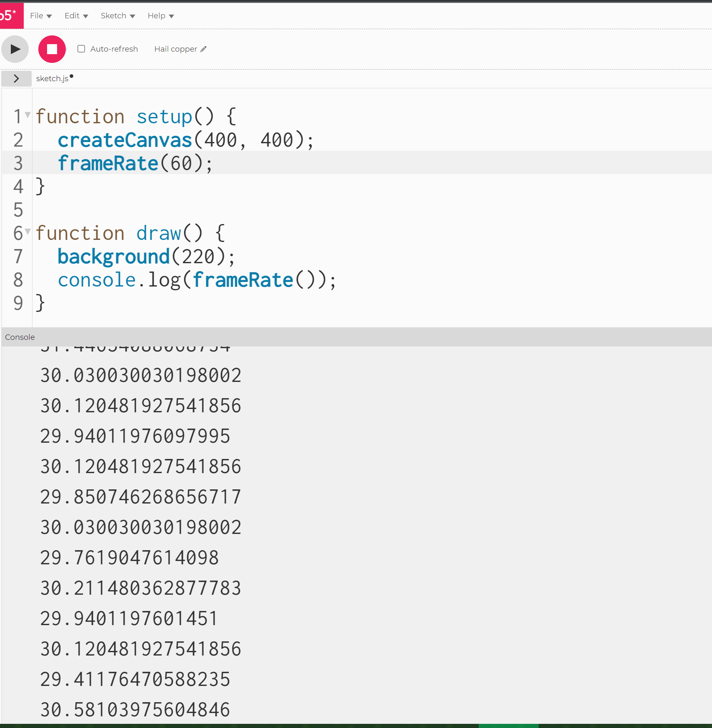Enable the Auto-refresh checkbox
Image resolution: width=712 pixels, height=728 pixels.
point(82,49)
